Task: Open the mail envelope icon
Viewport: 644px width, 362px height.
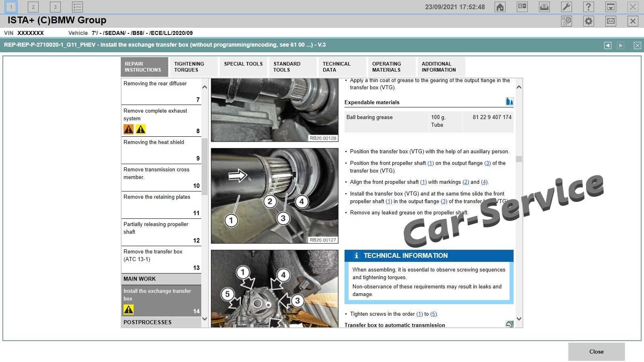Action: pos(611,21)
